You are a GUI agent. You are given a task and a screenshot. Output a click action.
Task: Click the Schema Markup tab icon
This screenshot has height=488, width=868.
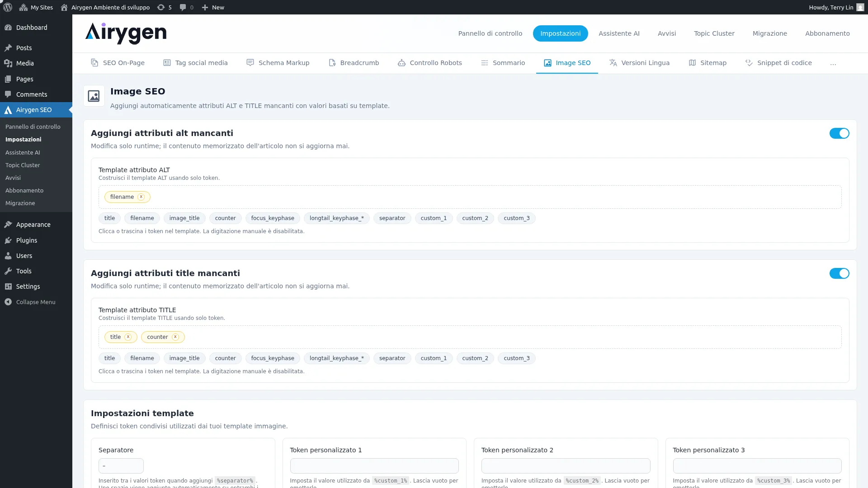pyautogui.click(x=250, y=63)
